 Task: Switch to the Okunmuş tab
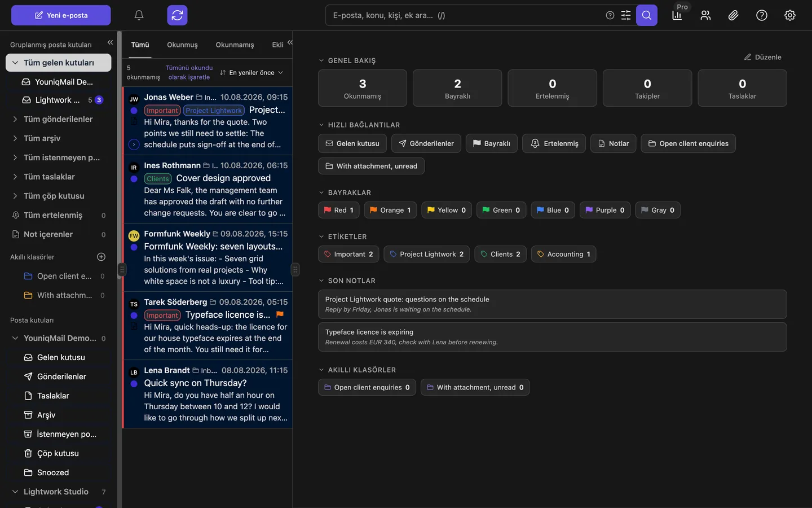point(182,45)
